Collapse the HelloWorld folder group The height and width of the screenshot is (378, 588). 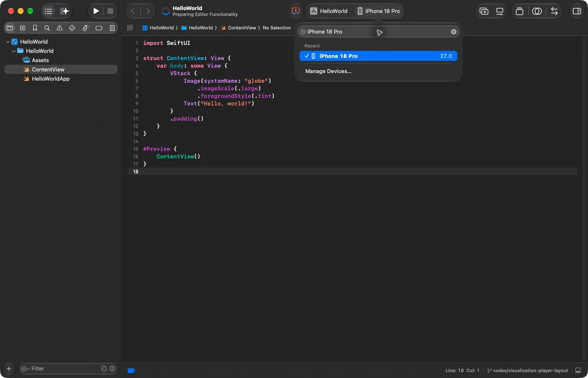[x=14, y=51]
